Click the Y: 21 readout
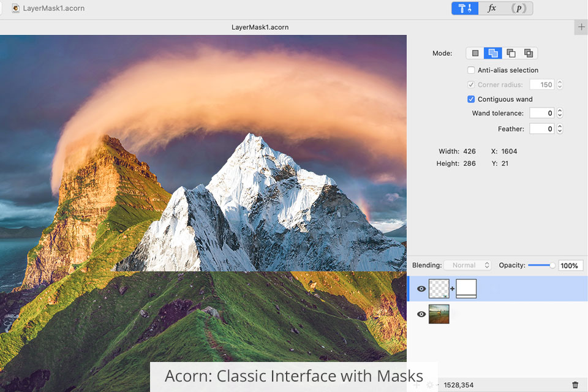 [500, 164]
